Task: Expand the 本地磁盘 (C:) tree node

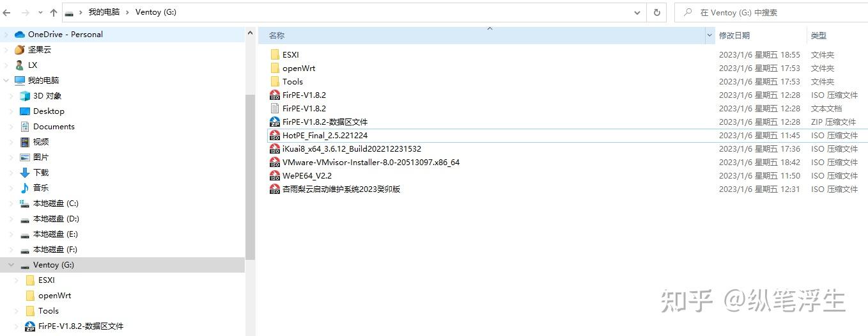Action: (12, 204)
